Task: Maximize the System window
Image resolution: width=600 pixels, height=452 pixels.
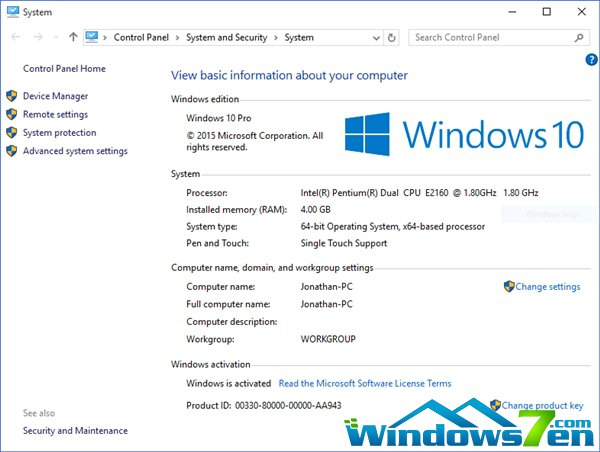Action: (x=547, y=12)
